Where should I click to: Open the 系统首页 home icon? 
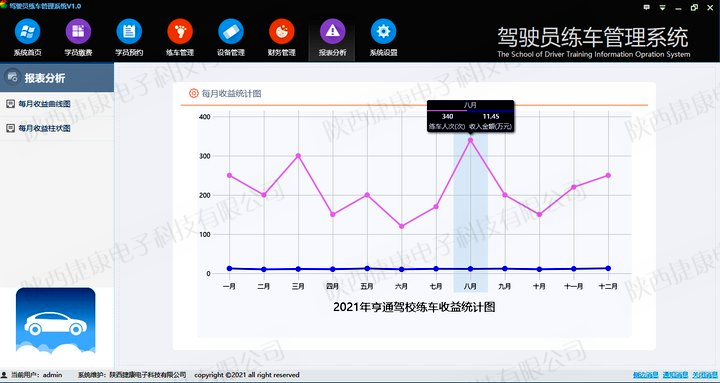28,32
